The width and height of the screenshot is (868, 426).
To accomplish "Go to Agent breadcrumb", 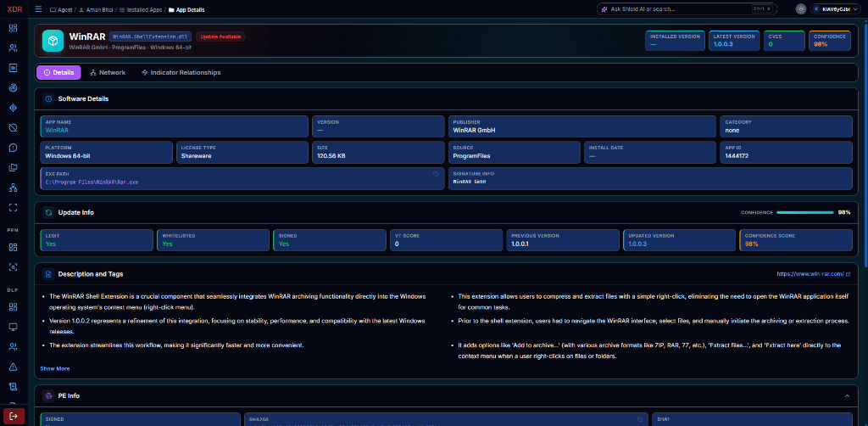I will pyautogui.click(x=61, y=10).
